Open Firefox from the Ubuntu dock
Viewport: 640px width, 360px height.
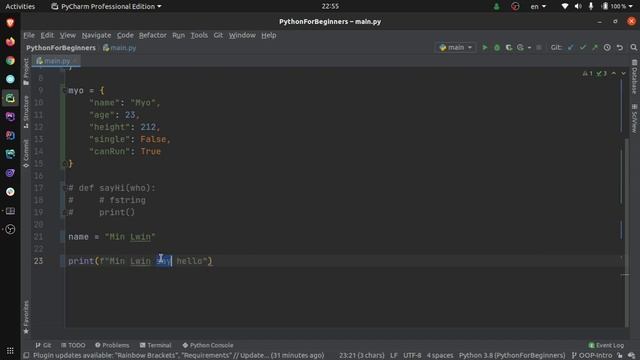point(10,42)
